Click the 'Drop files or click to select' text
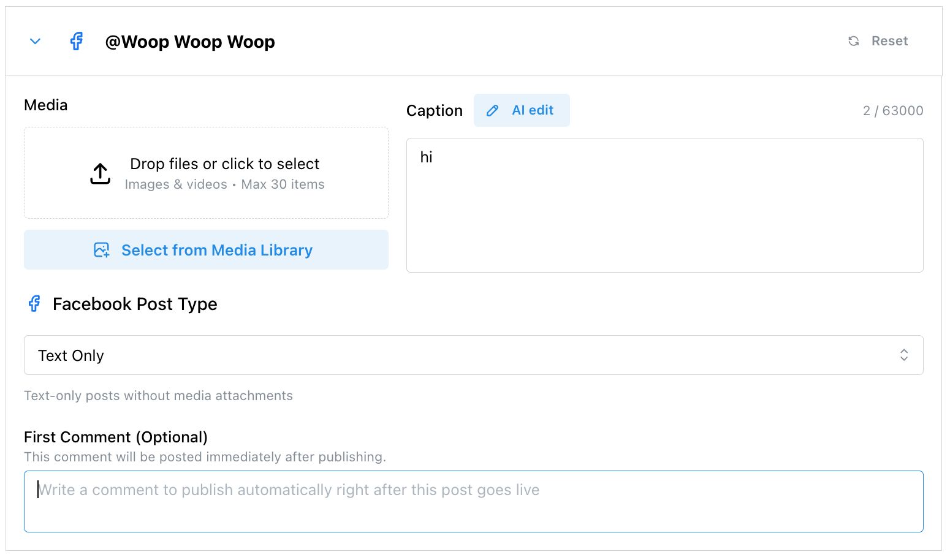 click(x=224, y=164)
